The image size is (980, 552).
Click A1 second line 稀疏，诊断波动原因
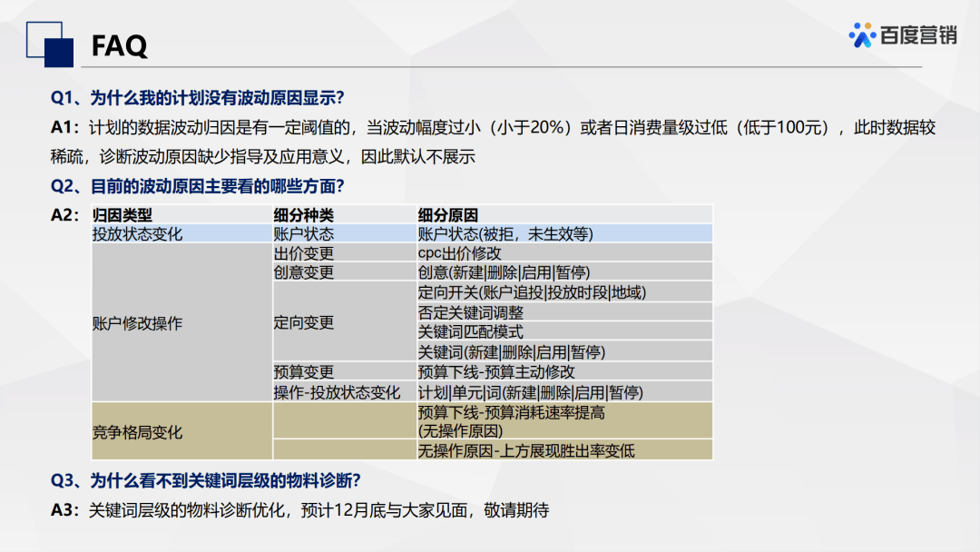click(x=262, y=156)
